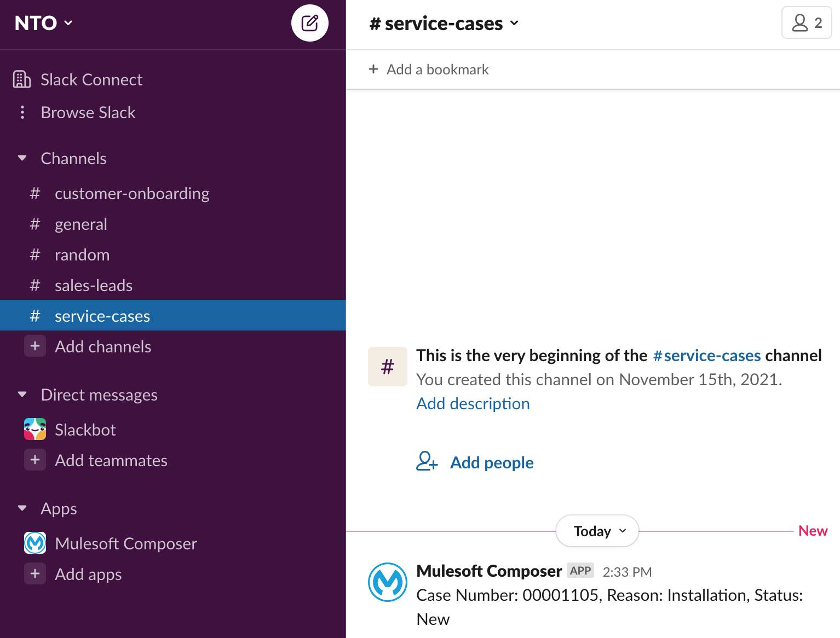
Task: Click the APP badge beside sender name
Action: 580,571
